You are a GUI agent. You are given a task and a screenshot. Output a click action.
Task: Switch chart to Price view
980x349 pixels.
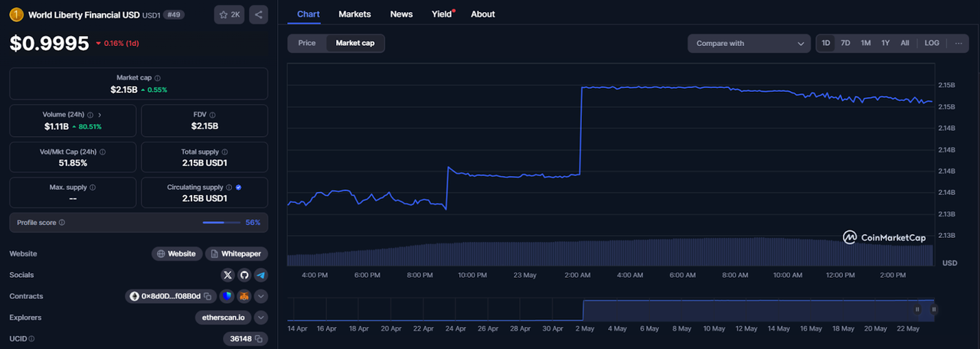307,44
